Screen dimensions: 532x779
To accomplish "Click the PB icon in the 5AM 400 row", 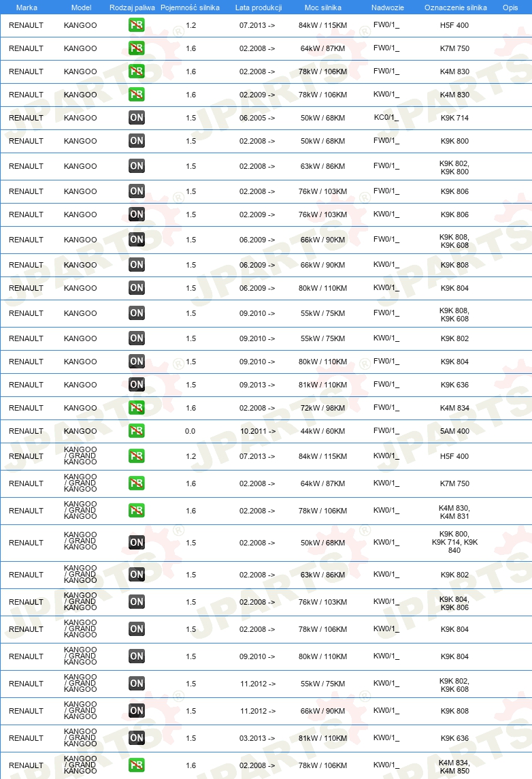I will click(137, 431).
